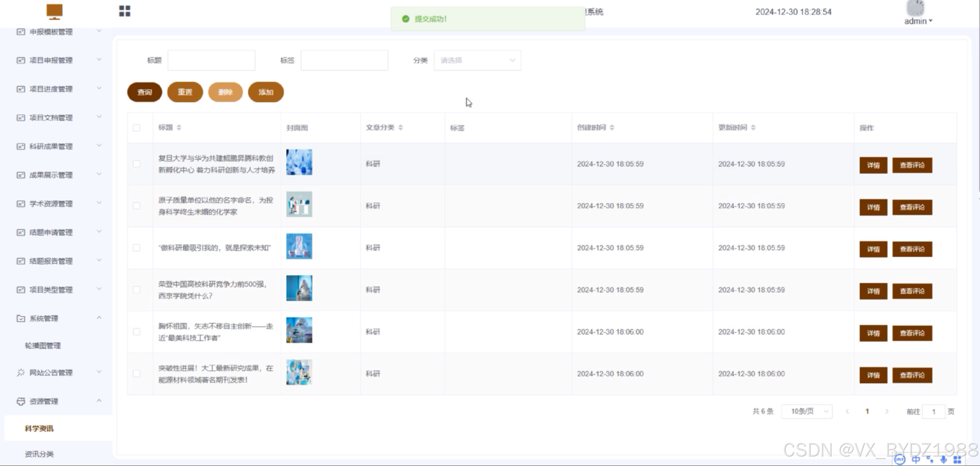Click the 标题 search input field
The image size is (980, 466).
point(211,60)
